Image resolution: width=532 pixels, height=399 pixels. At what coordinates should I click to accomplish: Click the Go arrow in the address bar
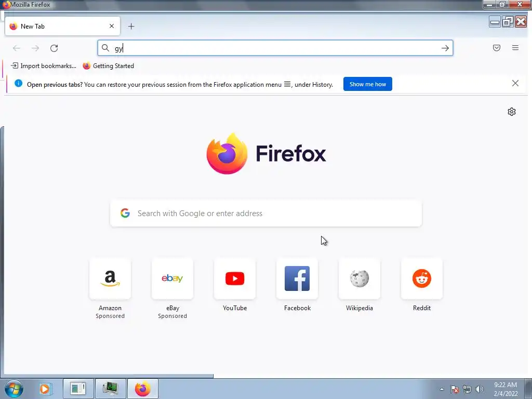coord(445,48)
